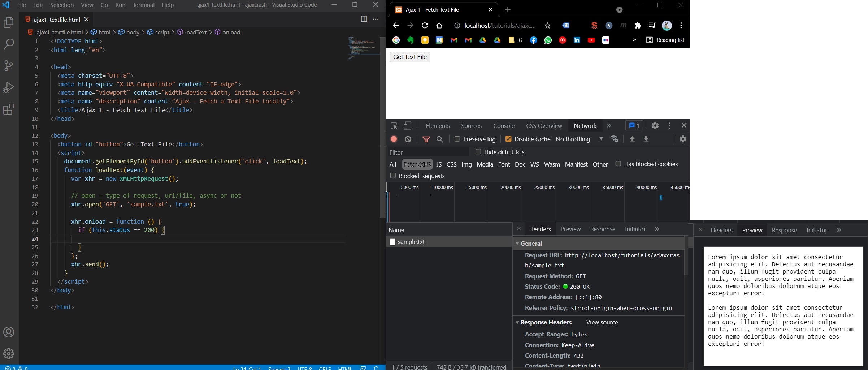Open the Chrome profile dropdown arrow
This screenshot has height=370, width=868.
[x=620, y=10]
